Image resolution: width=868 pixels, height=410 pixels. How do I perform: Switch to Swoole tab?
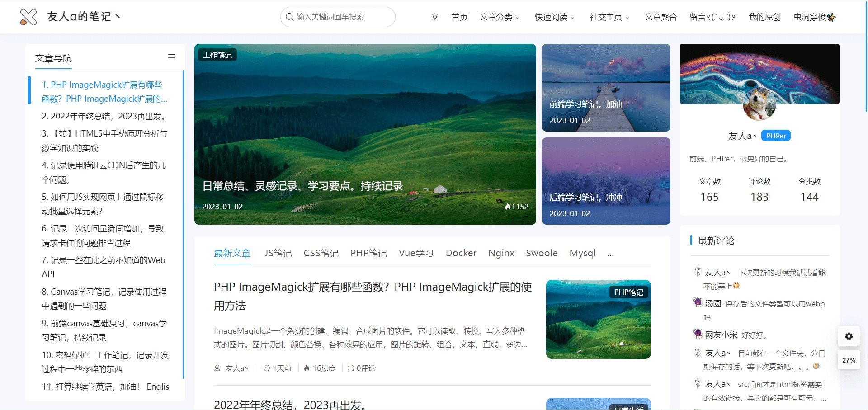point(542,253)
